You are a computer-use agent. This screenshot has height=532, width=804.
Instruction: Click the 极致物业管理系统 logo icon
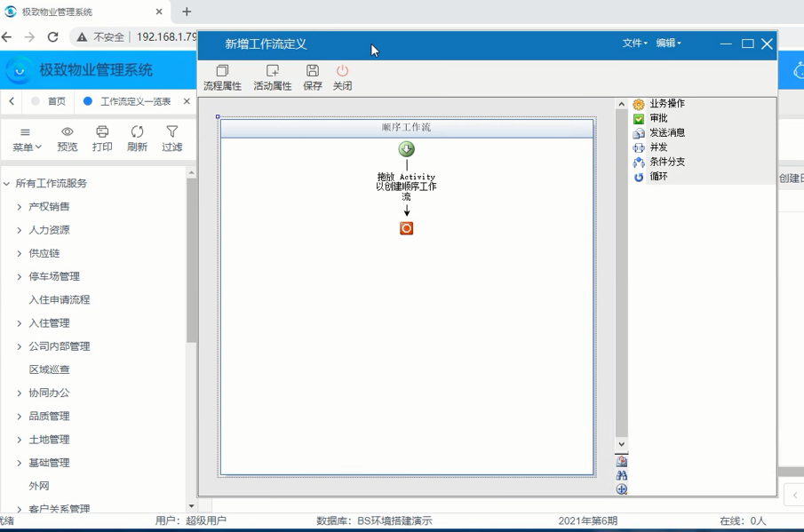coord(20,70)
